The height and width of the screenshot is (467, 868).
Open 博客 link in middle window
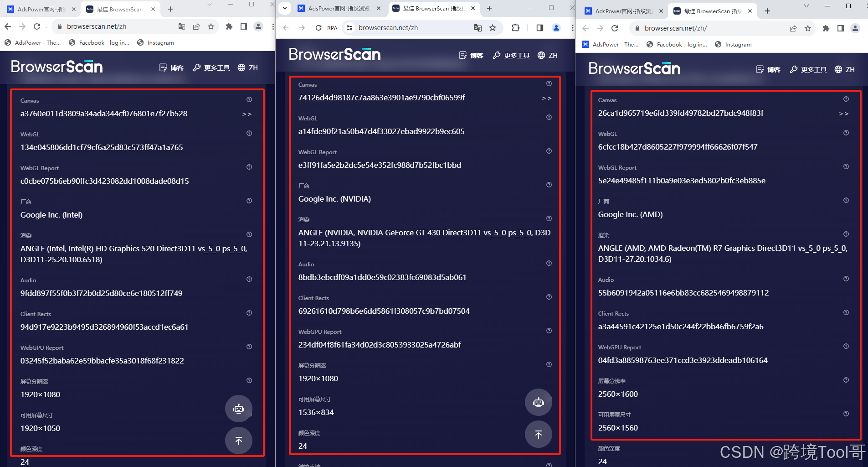click(x=471, y=55)
